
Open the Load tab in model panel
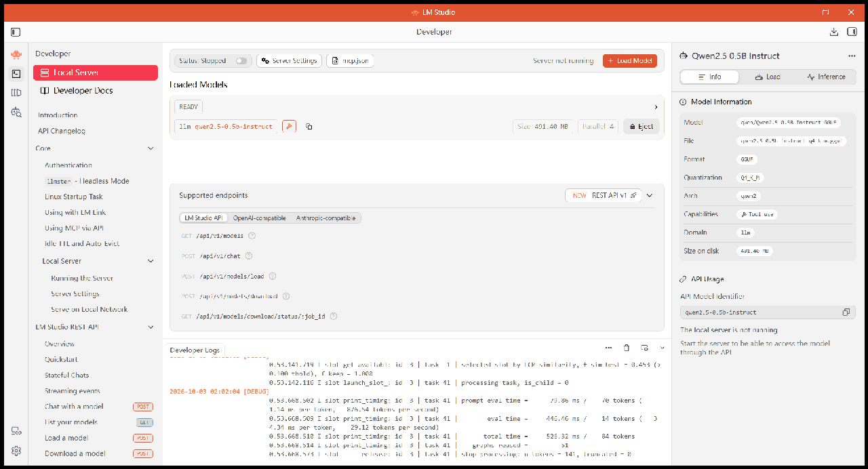768,77
